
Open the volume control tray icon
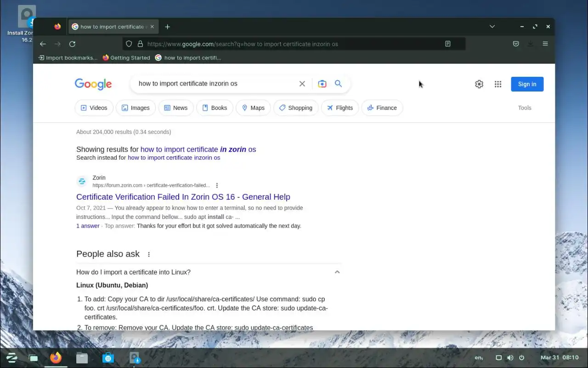[x=510, y=357]
